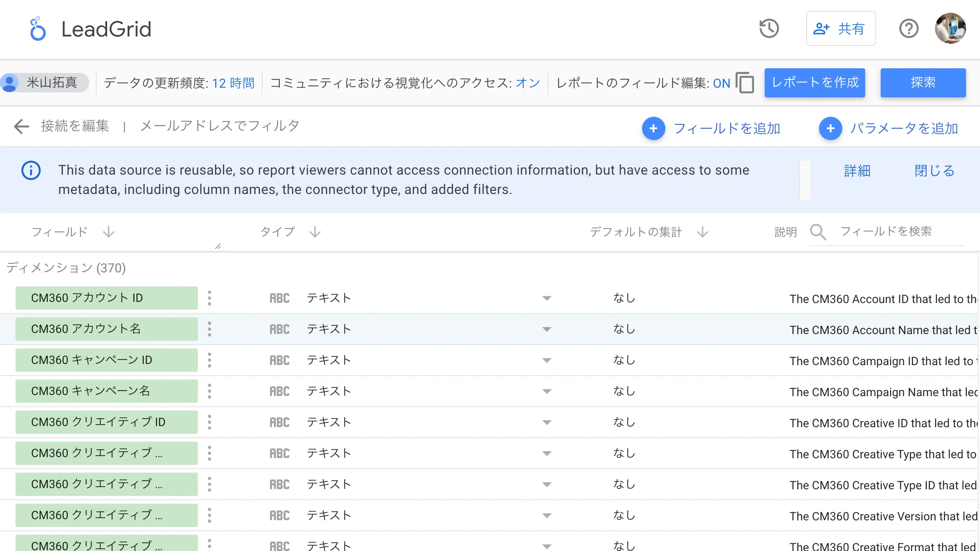Screen dimensions: 980x551
Task: Select field chip CM360 アカウント ID
Action: click(x=107, y=298)
